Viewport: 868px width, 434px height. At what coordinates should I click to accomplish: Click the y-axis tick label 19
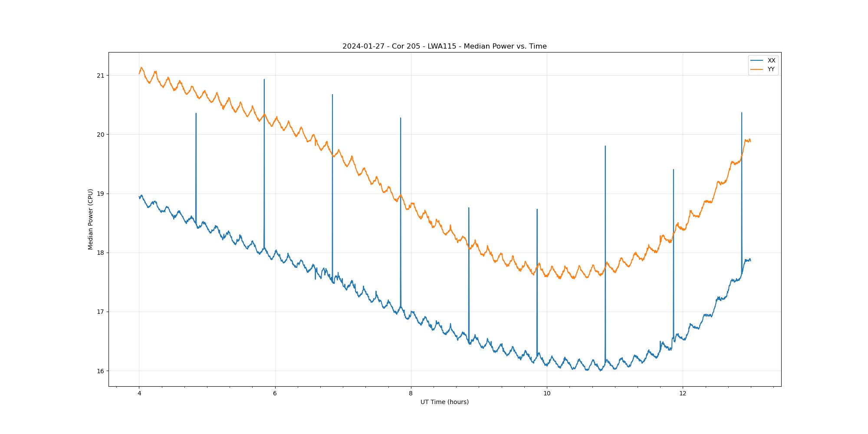click(x=101, y=194)
